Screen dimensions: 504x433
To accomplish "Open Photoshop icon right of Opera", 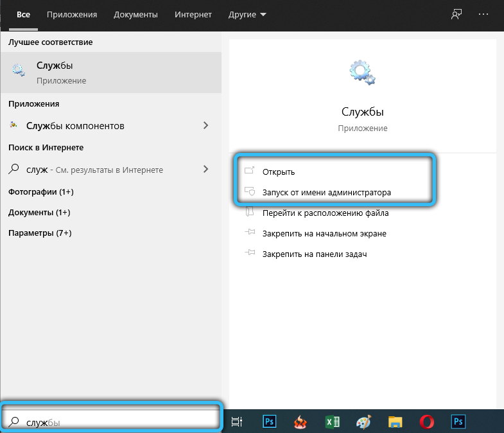I will pyautogui.click(x=458, y=421).
